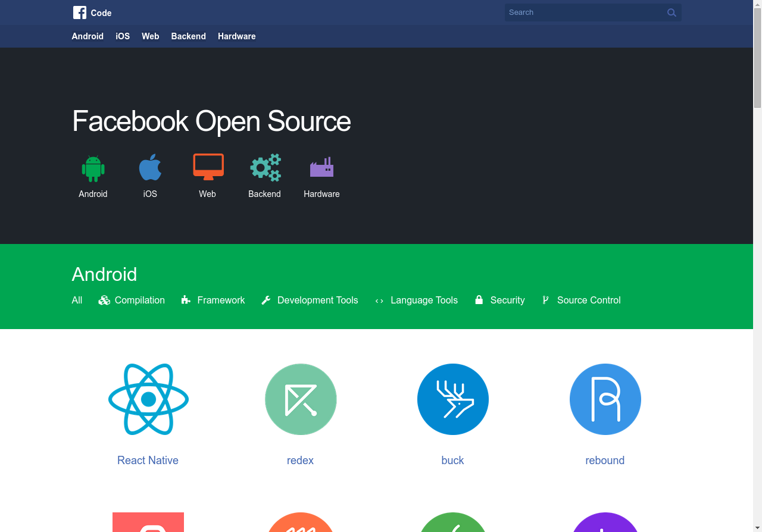Viewport: 762px width, 532px height.
Task: Select the rebound project logo
Action: coord(605,399)
